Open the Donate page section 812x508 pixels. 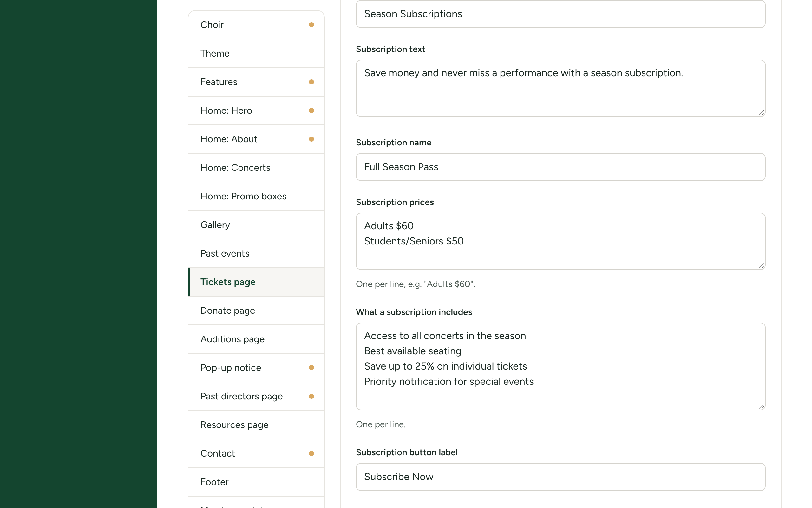tap(256, 311)
